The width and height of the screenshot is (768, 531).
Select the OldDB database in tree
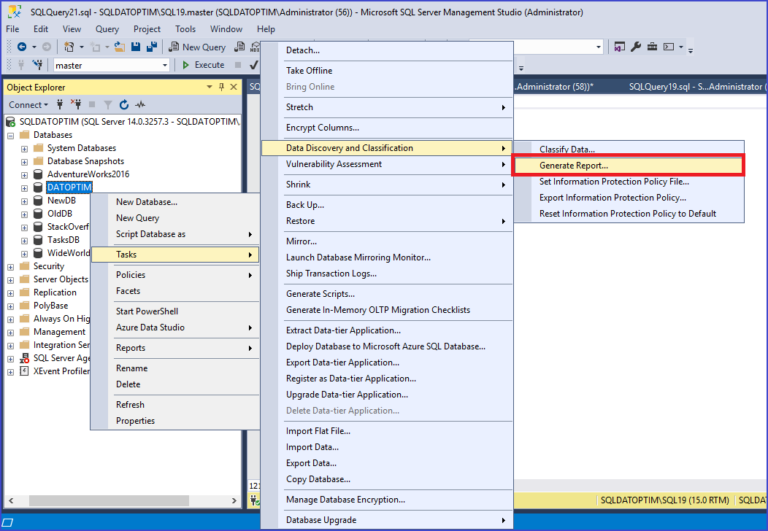pos(60,214)
